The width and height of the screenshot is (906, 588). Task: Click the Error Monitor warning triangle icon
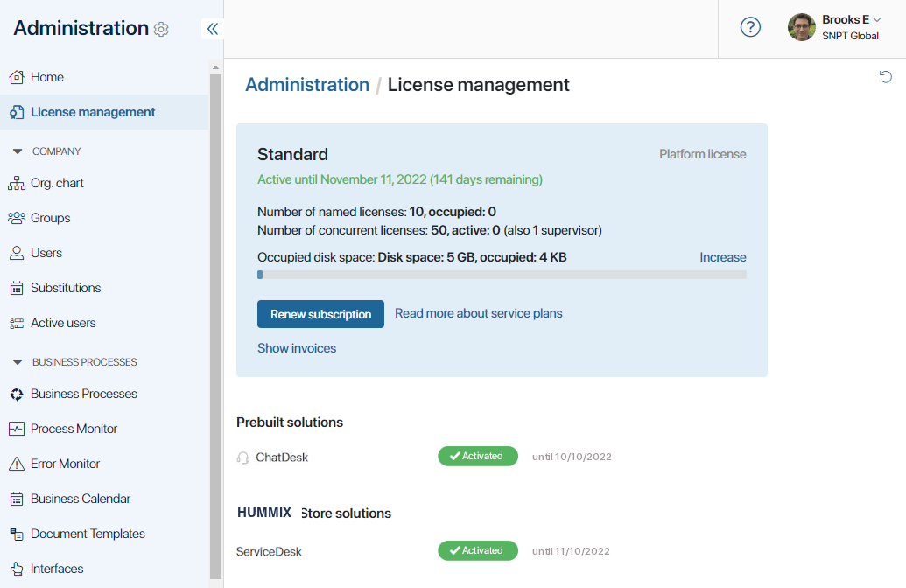click(x=17, y=464)
